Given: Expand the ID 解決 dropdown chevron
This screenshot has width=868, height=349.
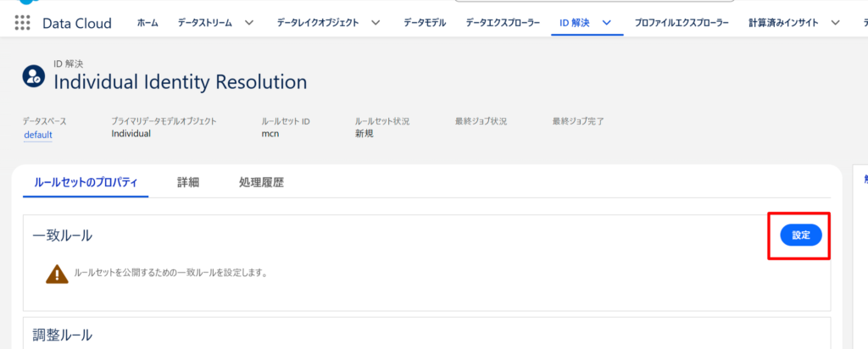Looking at the screenshot, I should (607, 23).
